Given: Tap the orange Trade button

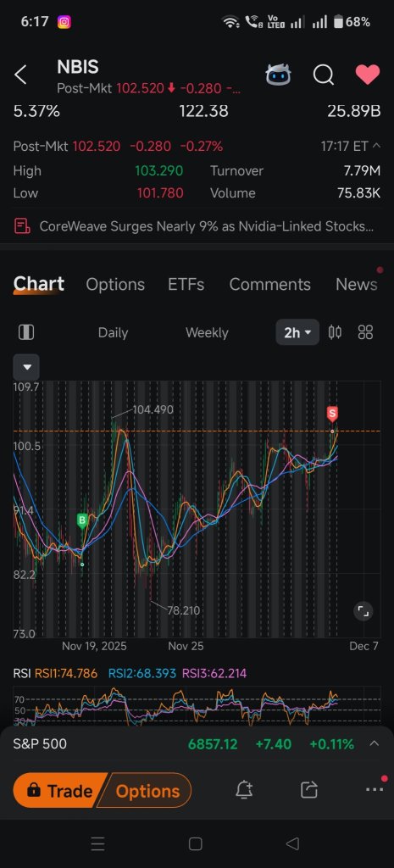Looking at the screenshot, I should pos(61,791).
